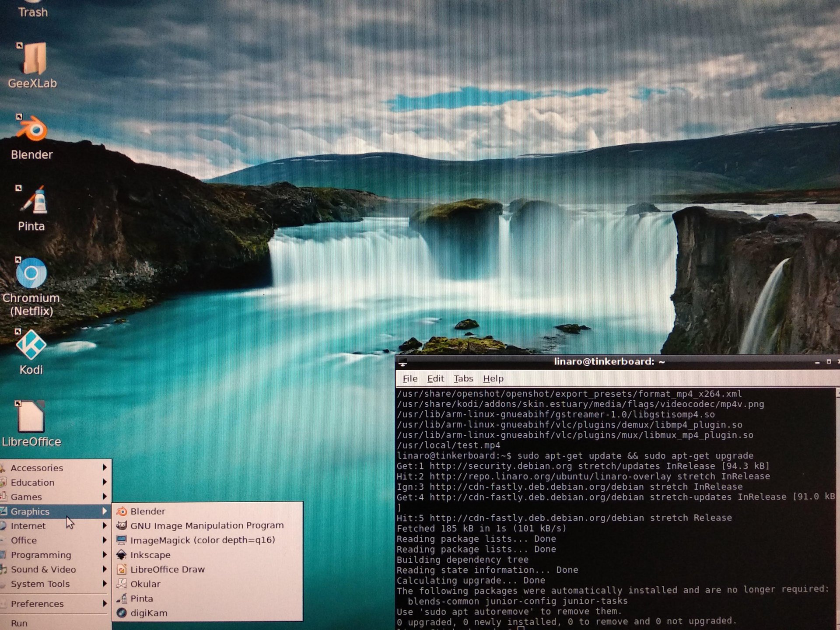Image resolution: width=840 pixels, height=630 pixels.
Task: Open the terminal's File menu
Action: (x=410, y=378)
